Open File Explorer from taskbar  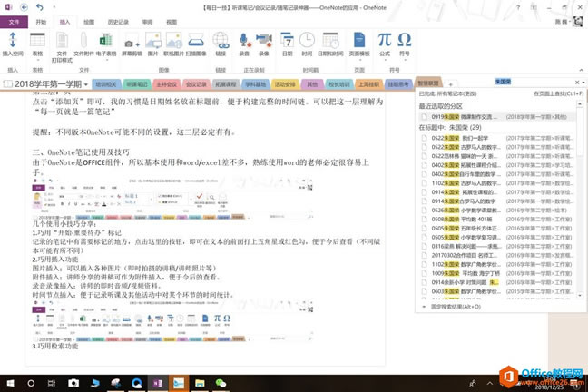point(200,383)
